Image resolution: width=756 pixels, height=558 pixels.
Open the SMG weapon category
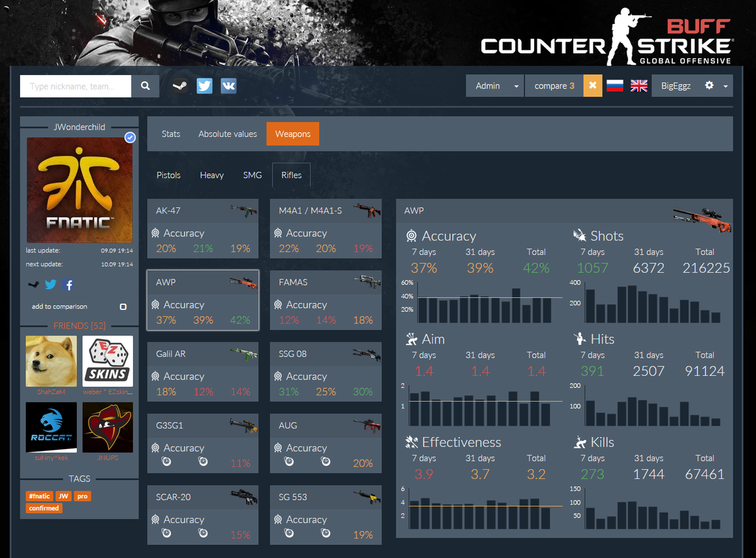[253, 175]
